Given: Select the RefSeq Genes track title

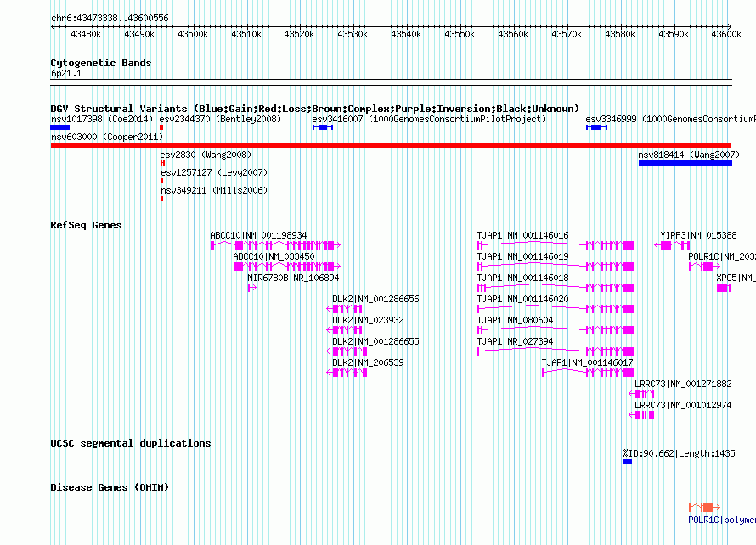Looking at the screenshot, I should coord(86,225).
